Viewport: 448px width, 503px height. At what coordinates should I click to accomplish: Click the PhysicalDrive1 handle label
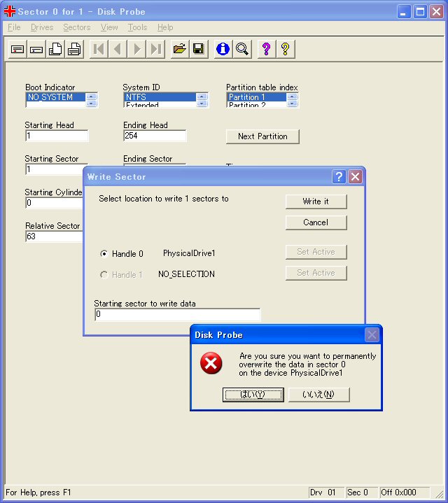pyautogui.click(x=189, y=253)
